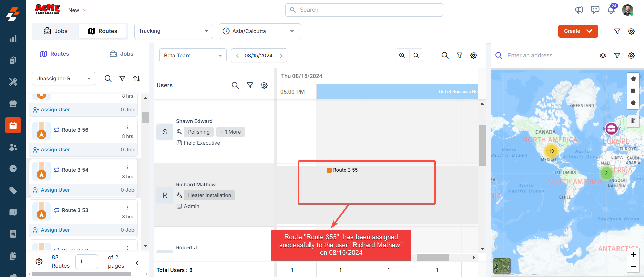The height and width of the screenshot is (277, 644).
Task: Click the Search field in the top bar
Action: click(364, 10)
